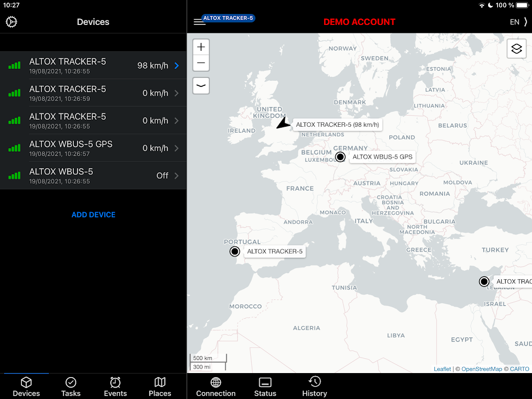Expand chevron on tracker row timestamped 10:26:59
Screen dimensions: 532x399
[x=177, y=93]
